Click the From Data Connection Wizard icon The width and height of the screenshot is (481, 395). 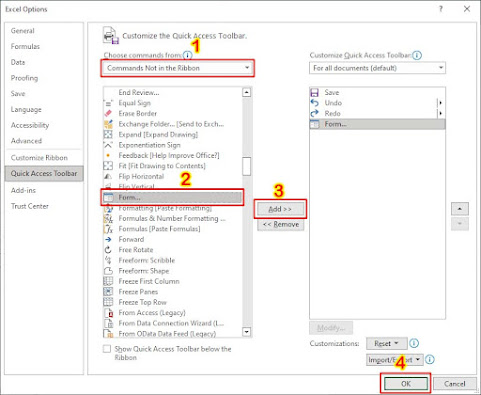point(109,323)
